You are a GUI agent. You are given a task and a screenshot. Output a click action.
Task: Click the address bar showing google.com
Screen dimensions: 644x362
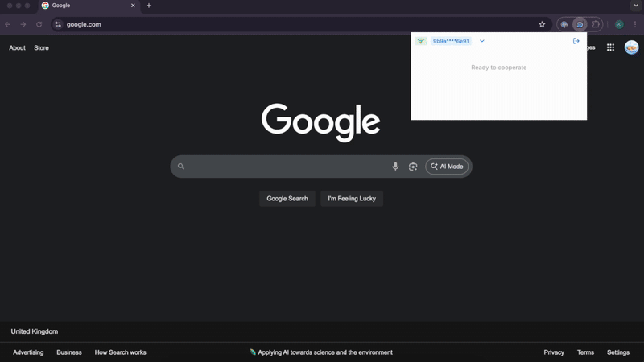pos(299,24)
